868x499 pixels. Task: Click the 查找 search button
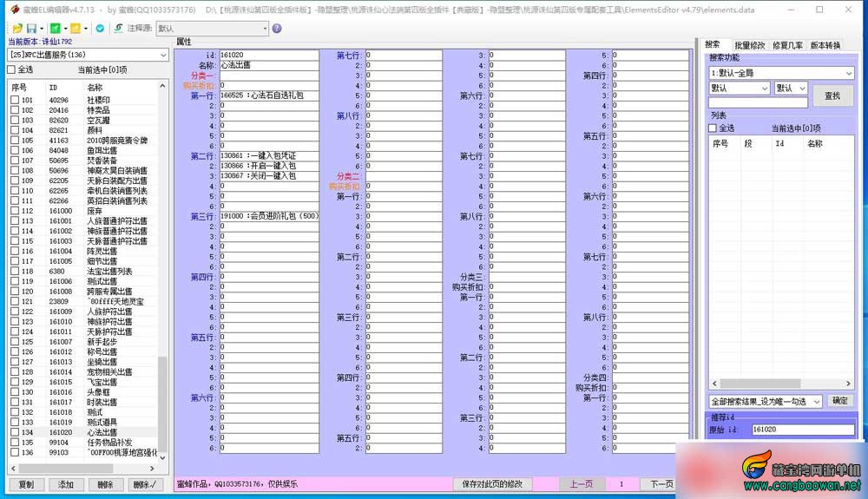pyautogui.click(x=832, y=95)
